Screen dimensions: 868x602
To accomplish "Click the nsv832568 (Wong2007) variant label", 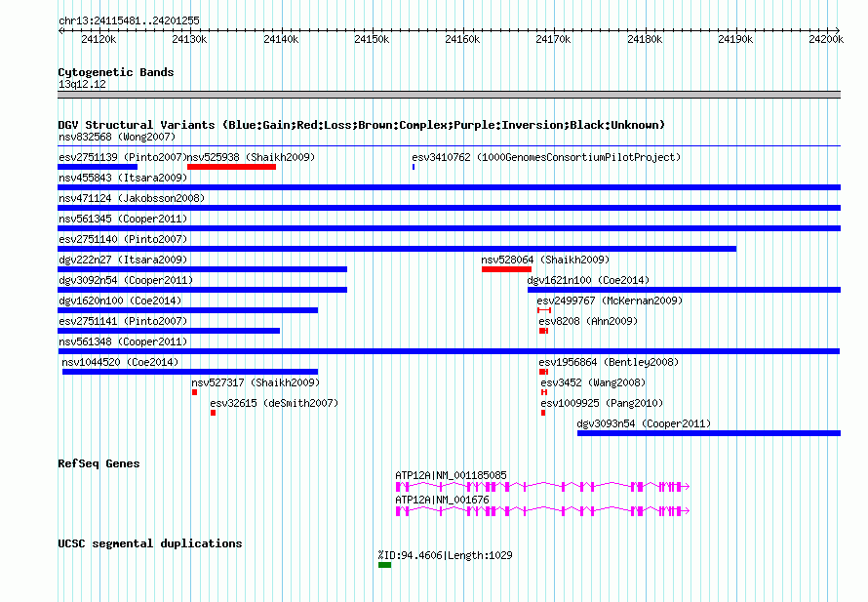I will tap(117, 137).
